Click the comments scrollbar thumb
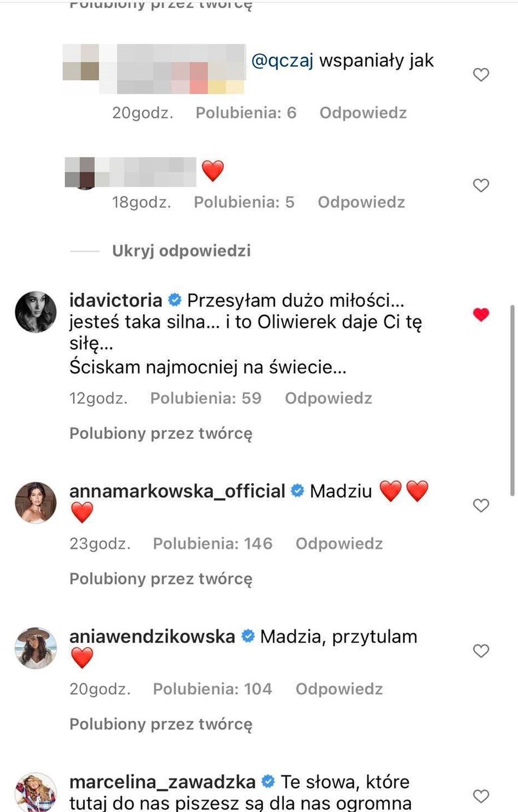The image size is (518, 812). pyautogui.click(x=512, y=401)
